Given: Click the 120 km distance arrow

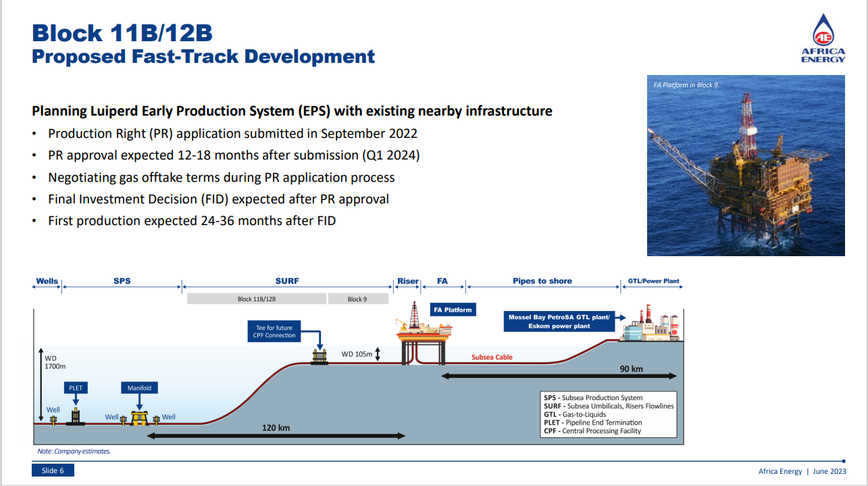Looking at the screenshot, I should coord(276,436).
